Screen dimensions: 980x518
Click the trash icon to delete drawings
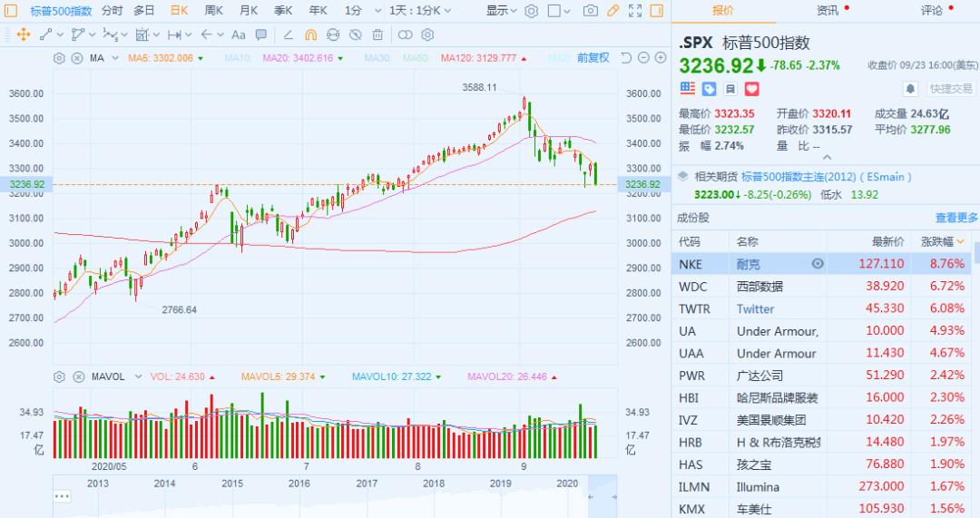378,34
